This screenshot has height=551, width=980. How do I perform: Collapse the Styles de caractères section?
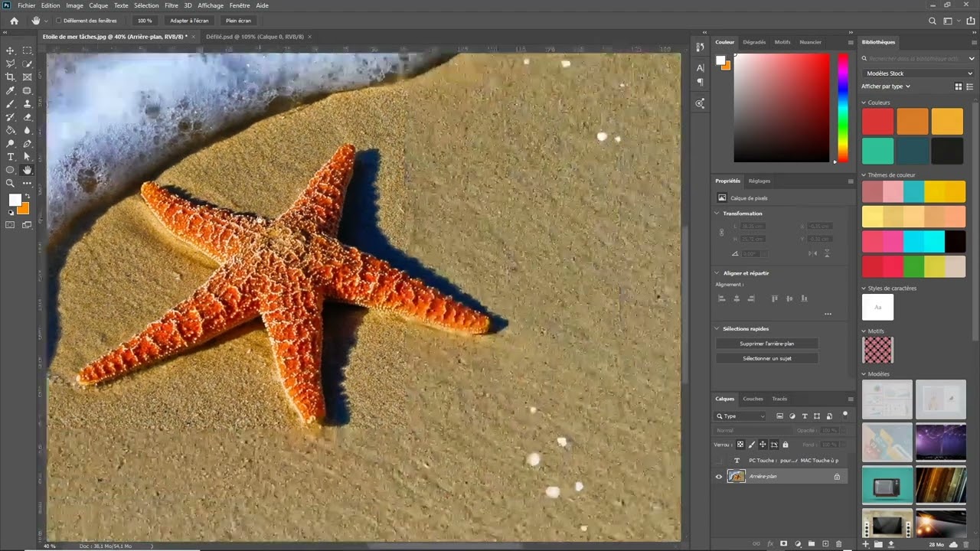[864, 289]
